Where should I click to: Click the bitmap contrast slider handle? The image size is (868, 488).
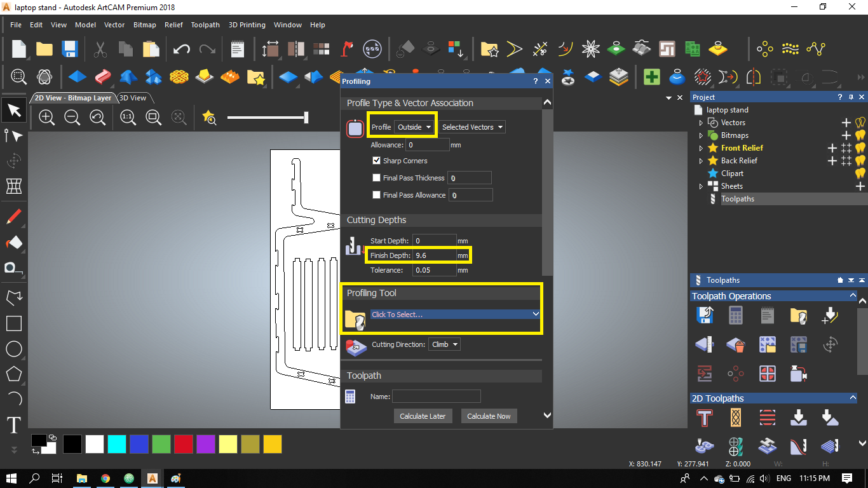tap(306, 117)
